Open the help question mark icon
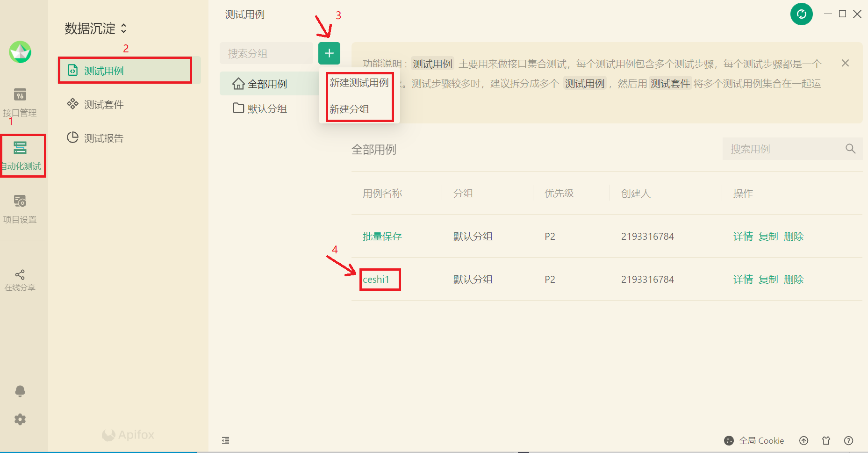Image resolution: width=868 pixels, height=453 pixels. (849, 440)
